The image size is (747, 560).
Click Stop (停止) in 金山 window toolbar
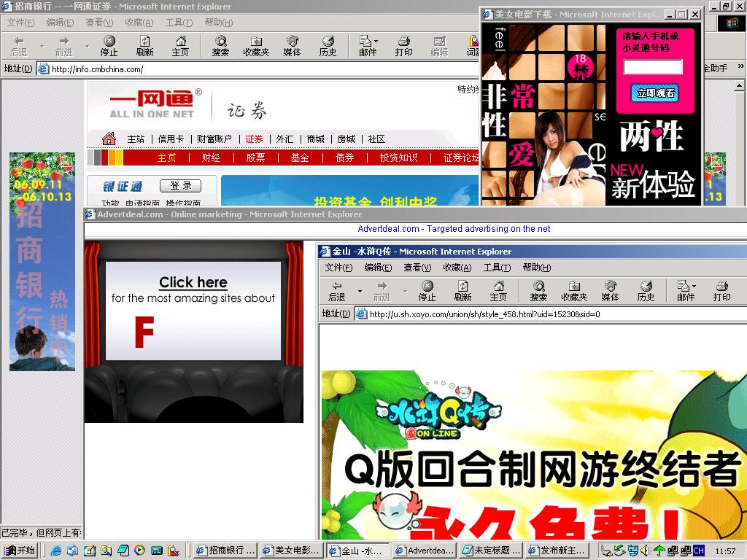coord(427,291)
